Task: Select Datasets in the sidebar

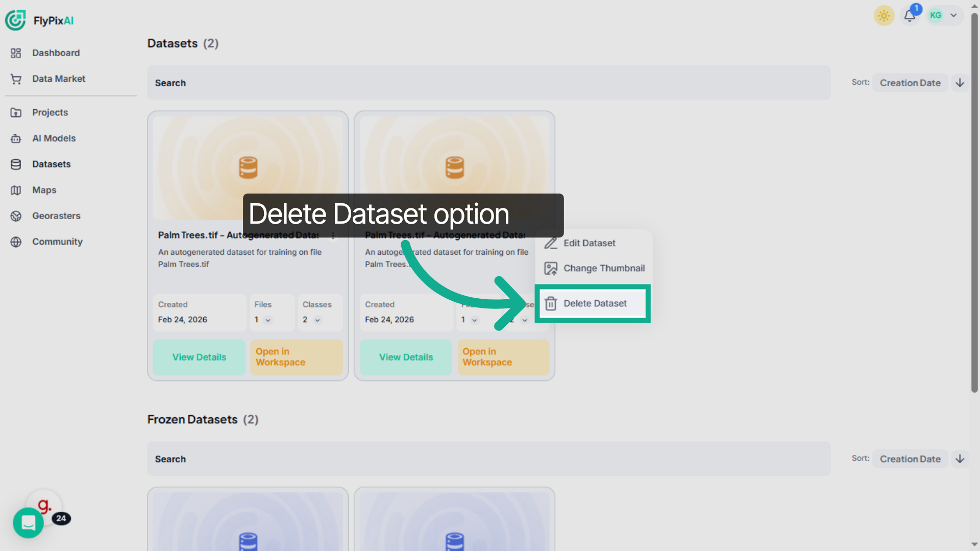Action: point(51,164)
